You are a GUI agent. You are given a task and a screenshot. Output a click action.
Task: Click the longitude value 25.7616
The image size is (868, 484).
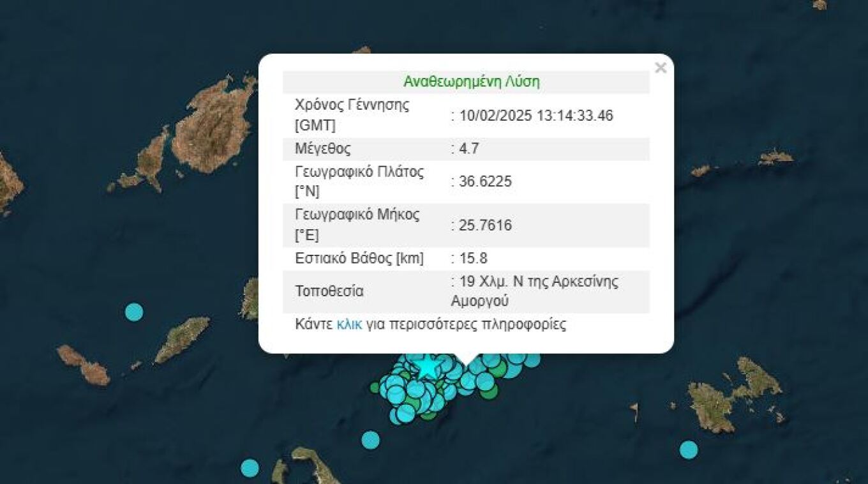click(x=484, y=225)
